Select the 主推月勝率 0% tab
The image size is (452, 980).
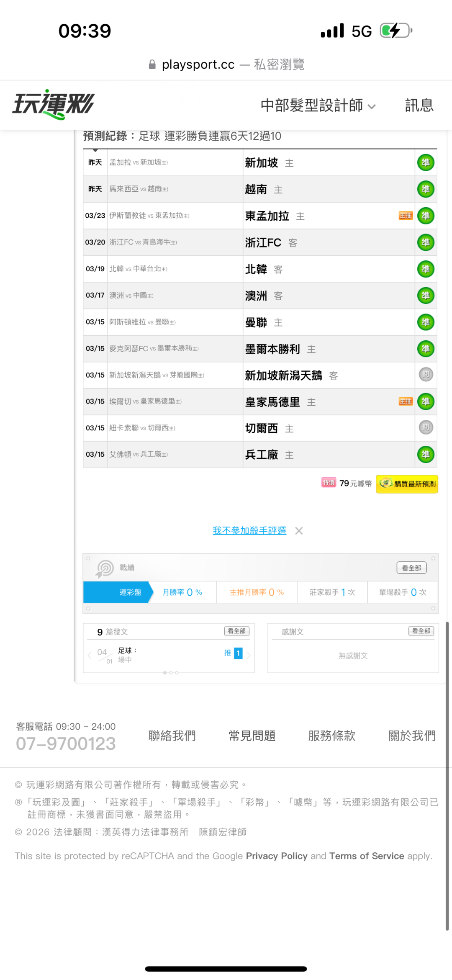point(257,592)
